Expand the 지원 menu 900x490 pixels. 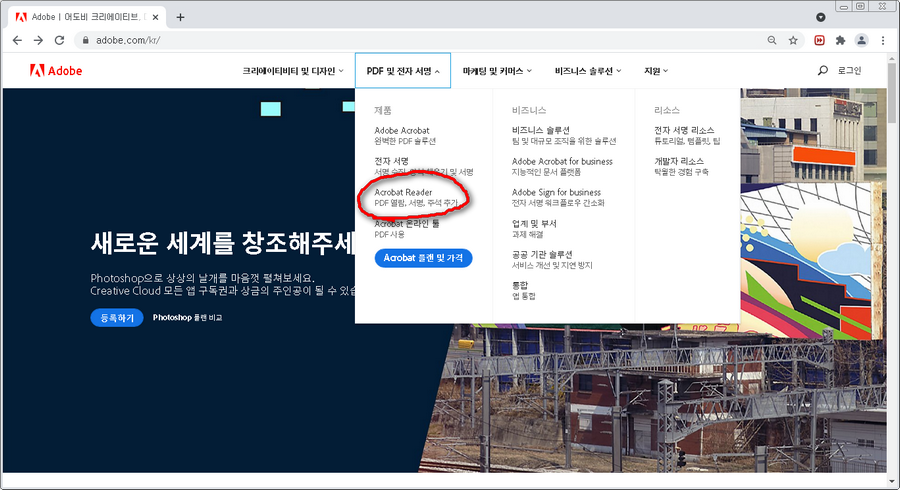click(x=656, y=71)
